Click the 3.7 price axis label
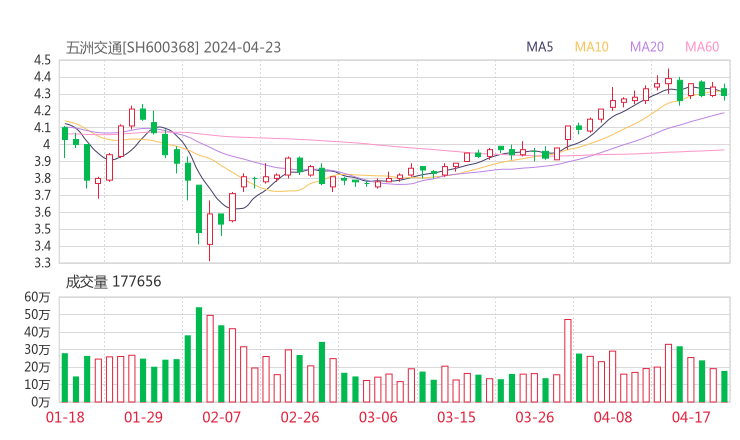The width and height of the screenshot is (740, 440). pos(42,195)
